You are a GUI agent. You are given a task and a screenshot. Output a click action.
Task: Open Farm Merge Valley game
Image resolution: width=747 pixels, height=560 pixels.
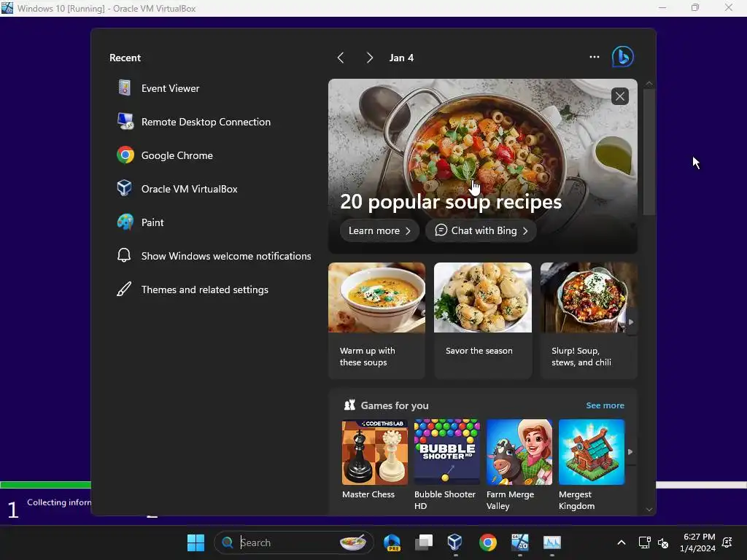(x=519, y=465)
